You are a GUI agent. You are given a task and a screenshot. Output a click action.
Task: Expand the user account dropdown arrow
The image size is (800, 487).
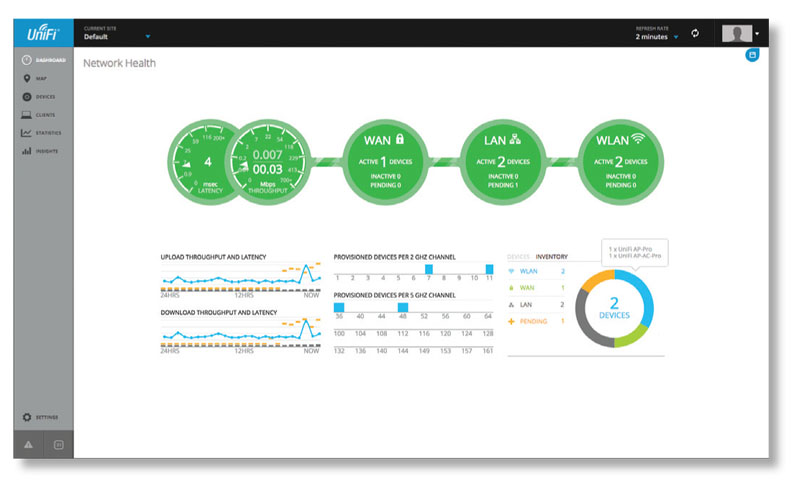pos(757,34)
